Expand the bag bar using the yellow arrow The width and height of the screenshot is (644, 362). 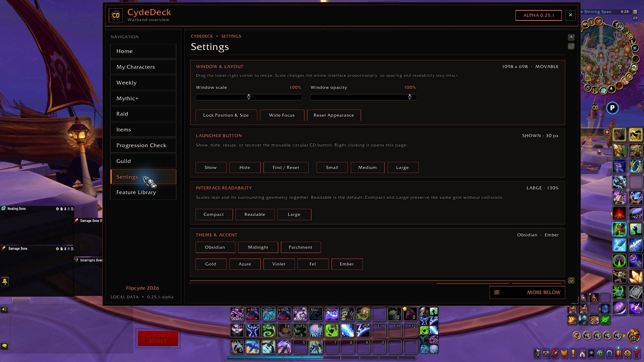[x=624, y=335]
